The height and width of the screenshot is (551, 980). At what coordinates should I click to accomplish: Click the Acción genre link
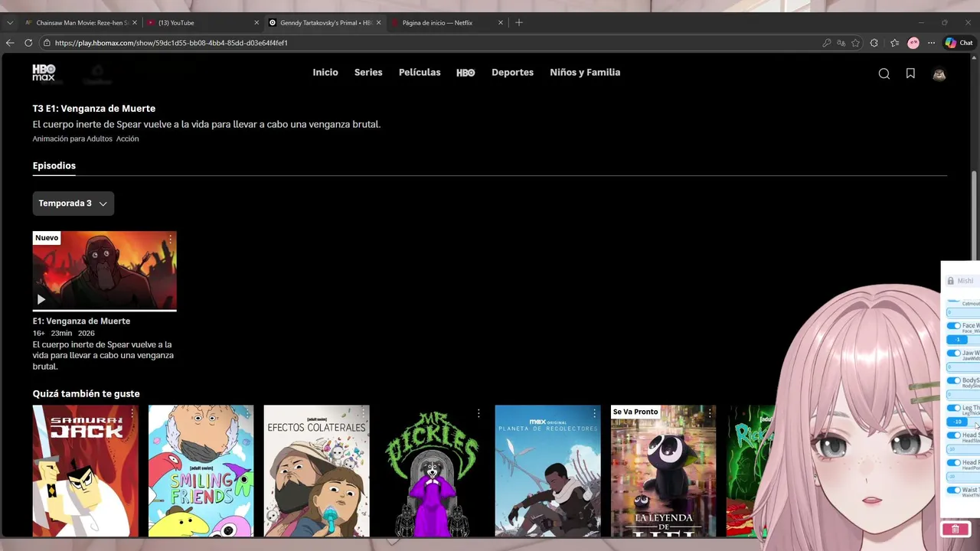pyautogui.click(x=128, y=139)
